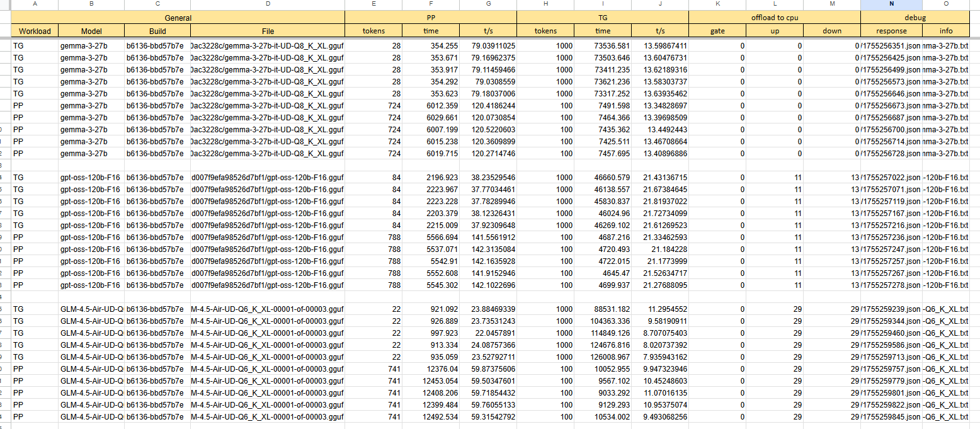Select column J header
The height and width of the screenshot is (429, 980).
click(660, 4)
